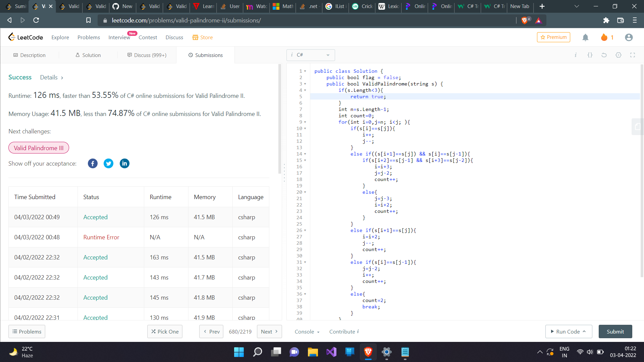Switch to the Description tab

point(30,55)
